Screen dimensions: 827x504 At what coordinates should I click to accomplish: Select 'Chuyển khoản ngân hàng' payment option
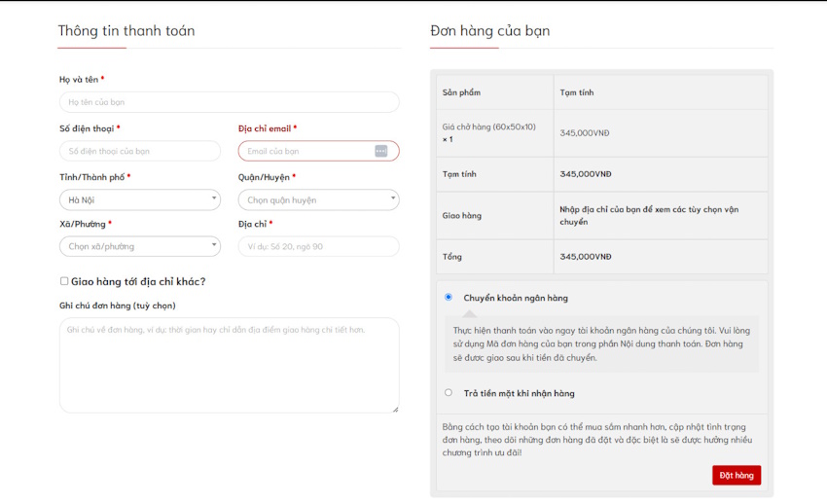coord(449,297)
